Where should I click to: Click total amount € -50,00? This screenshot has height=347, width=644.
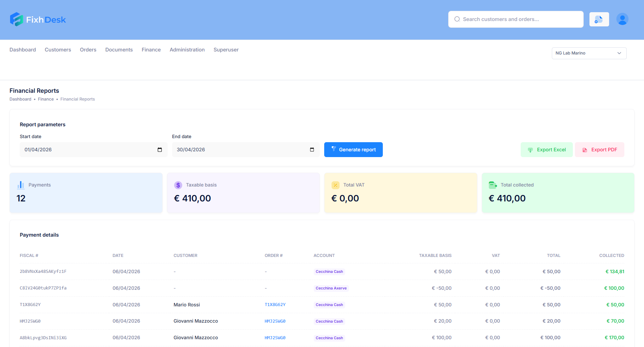[x=550, y=288]
